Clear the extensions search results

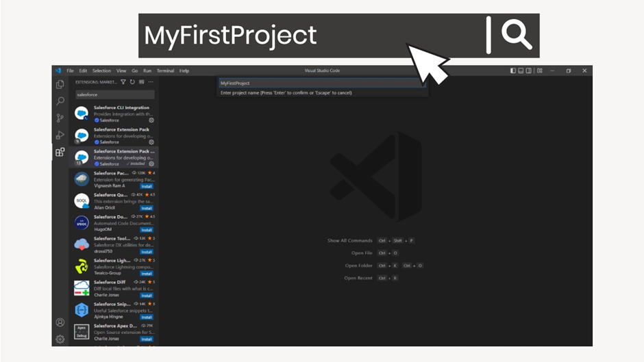click(x=141, y=82)
